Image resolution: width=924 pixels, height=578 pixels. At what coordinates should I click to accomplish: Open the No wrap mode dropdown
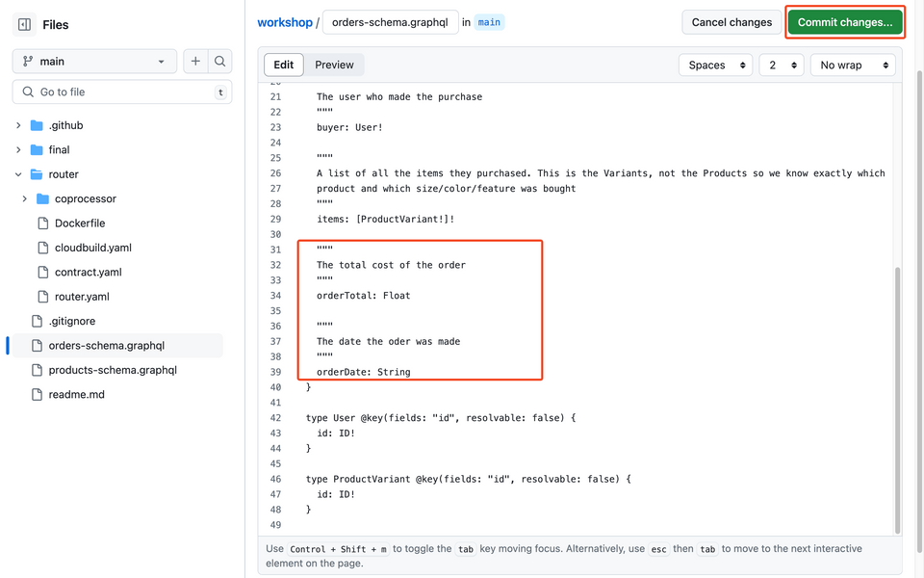point(853,65)
